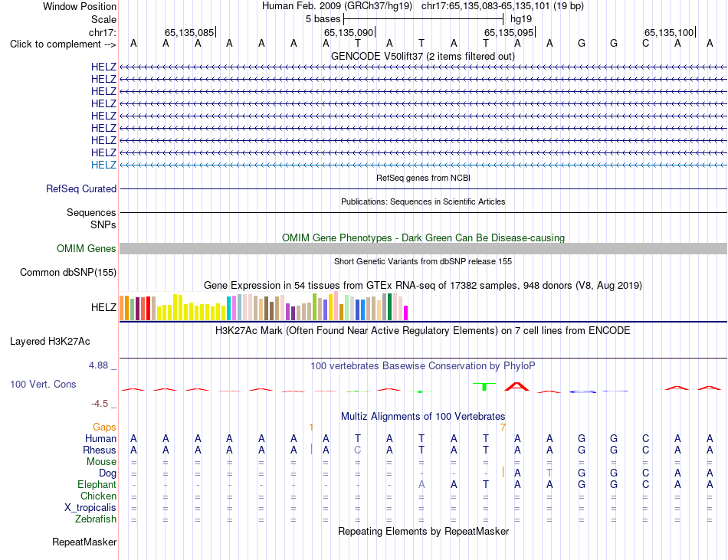728x560 pixels.
Task: Select the 'Elephant' alignment row label
Action: (x=97, y=485)
